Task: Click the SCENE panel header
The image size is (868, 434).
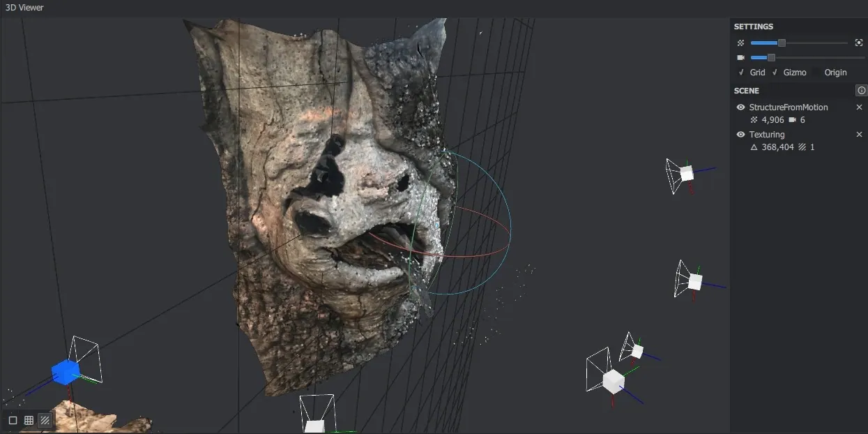Action: (747, 91)
